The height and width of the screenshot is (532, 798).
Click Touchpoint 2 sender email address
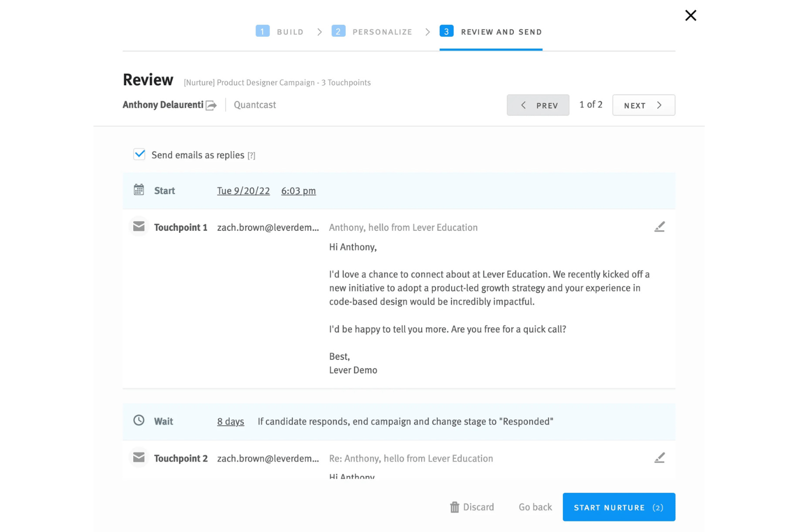(x=268, y=458)
